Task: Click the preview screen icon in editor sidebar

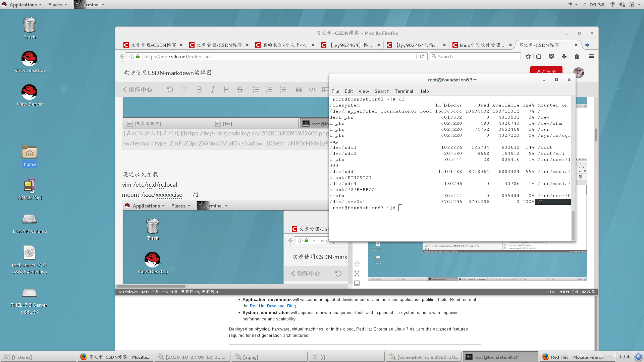Action: (357, 283)
